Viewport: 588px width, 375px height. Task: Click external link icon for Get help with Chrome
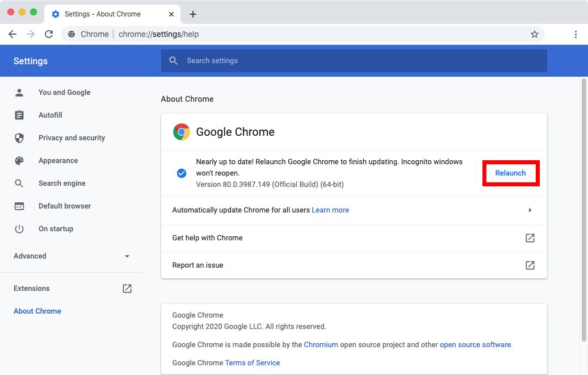coord(530,238)
